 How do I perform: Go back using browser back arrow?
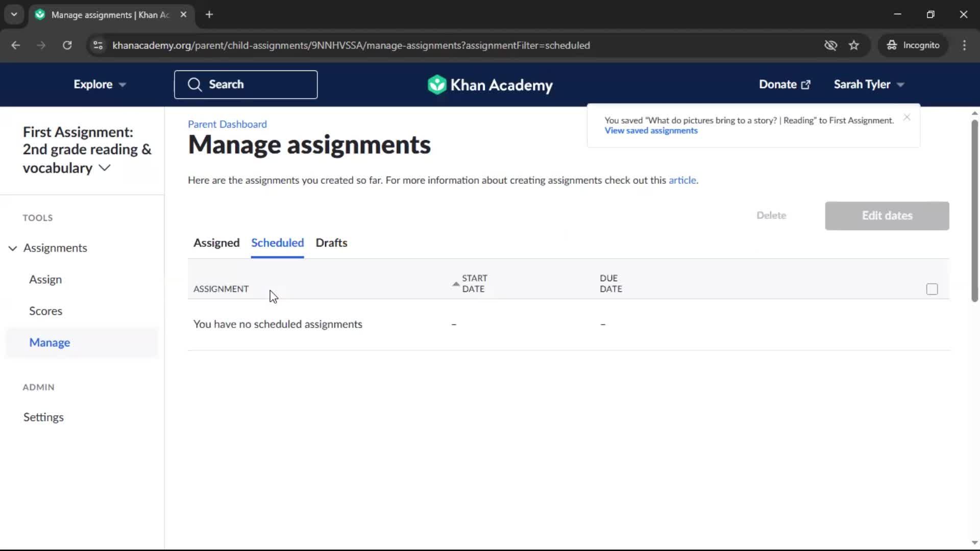click(x=15, y=45)
